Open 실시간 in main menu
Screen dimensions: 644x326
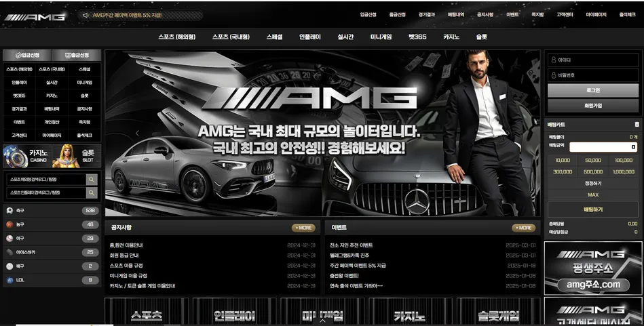tap(345, 37)
